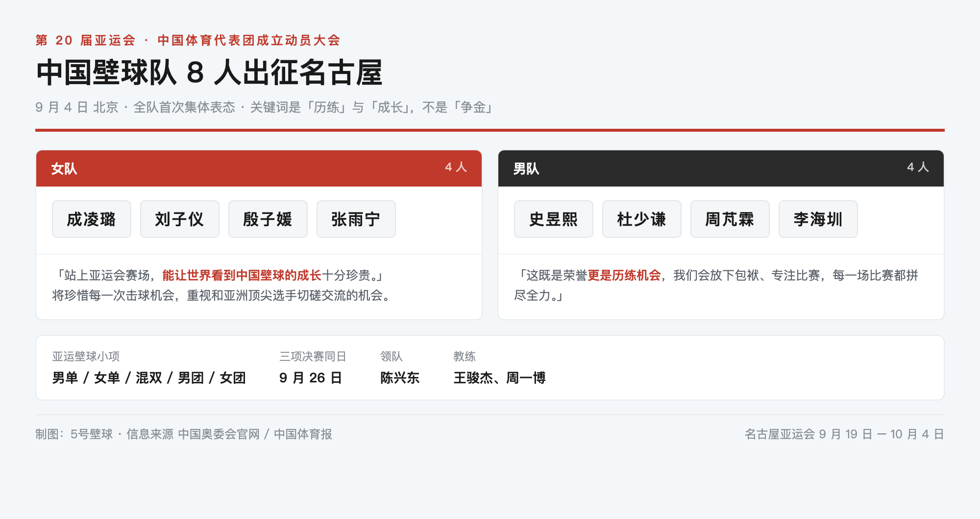Image resolution: width=980 pixels, height=519 pixels.
Task: Click the label 三项决赛同日
Action: click(x=313, y=356)
